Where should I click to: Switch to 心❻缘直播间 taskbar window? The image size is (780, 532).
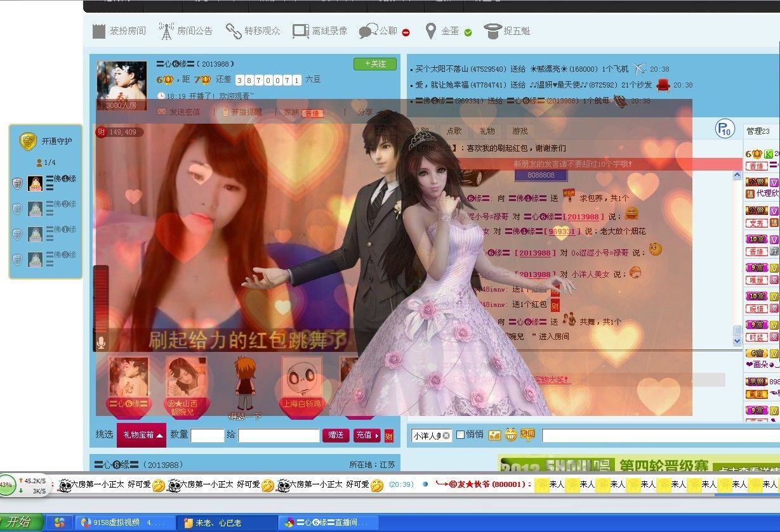pyautogui.click(x=328, y=523)
